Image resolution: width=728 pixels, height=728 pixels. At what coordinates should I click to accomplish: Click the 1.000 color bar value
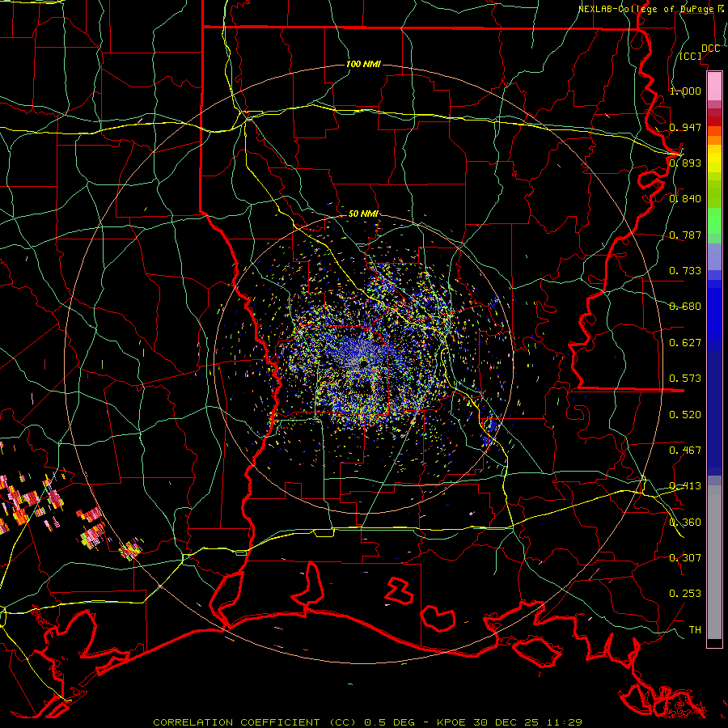click(x=685, y=91)
